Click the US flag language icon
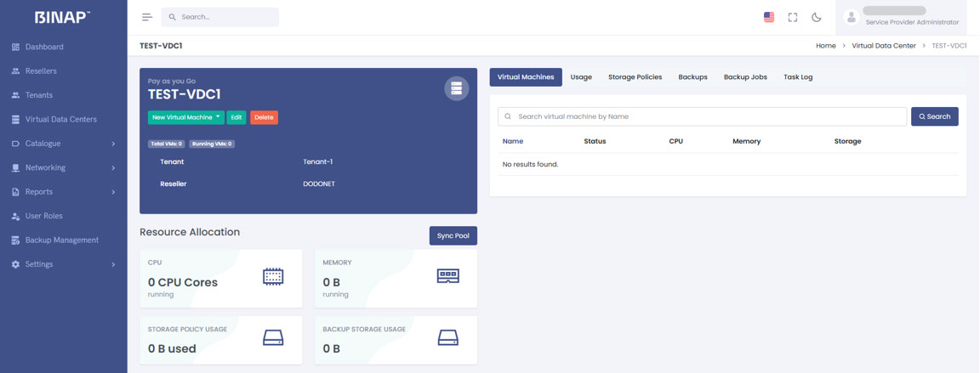The image size is (980, 373). click(x=769, y=17)
